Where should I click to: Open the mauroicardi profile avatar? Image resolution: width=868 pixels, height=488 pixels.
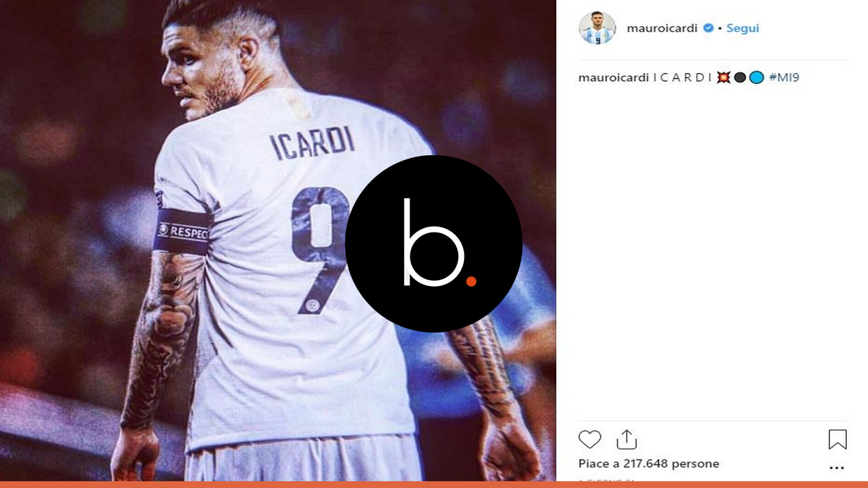pyautogui.click(x=597, y=28)
